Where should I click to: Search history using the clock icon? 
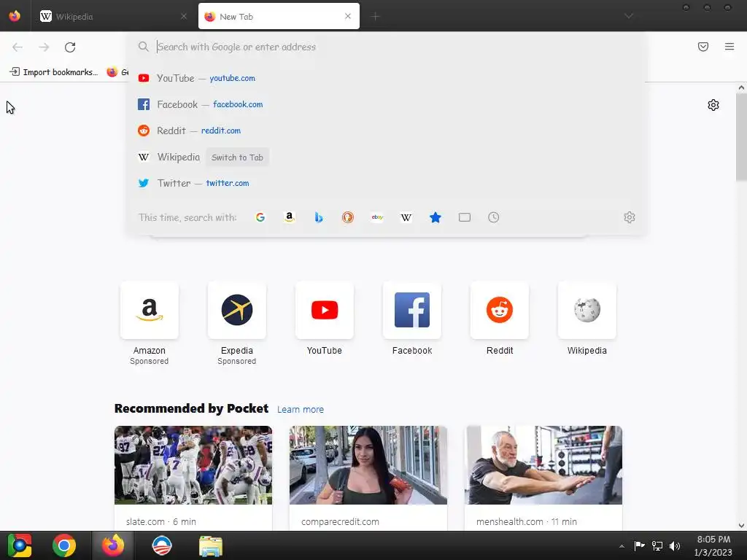point(494,217)
